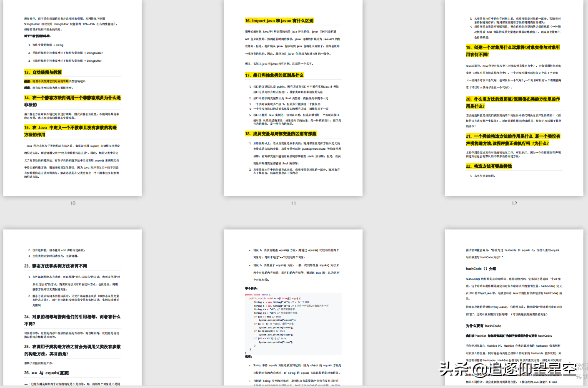The image size is (588, 388).
Task: Open the page thumbnail starting with heading 23
Action: 73,307
